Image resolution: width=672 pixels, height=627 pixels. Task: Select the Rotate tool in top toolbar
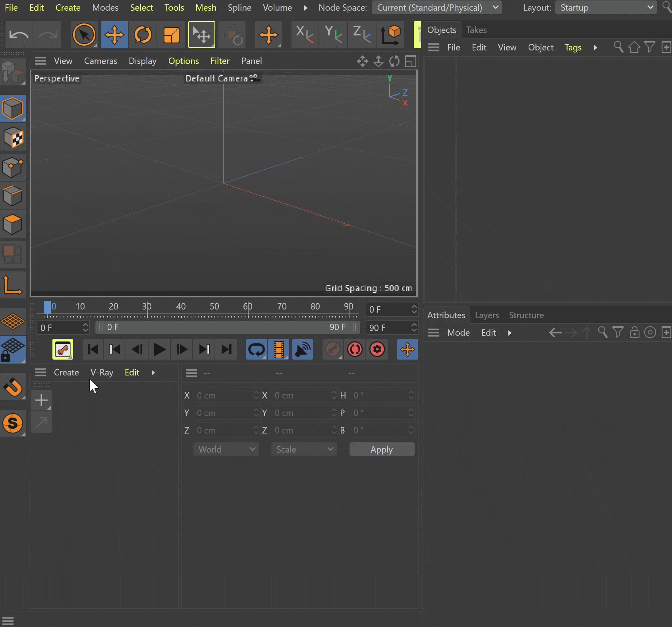coord(143,35)
